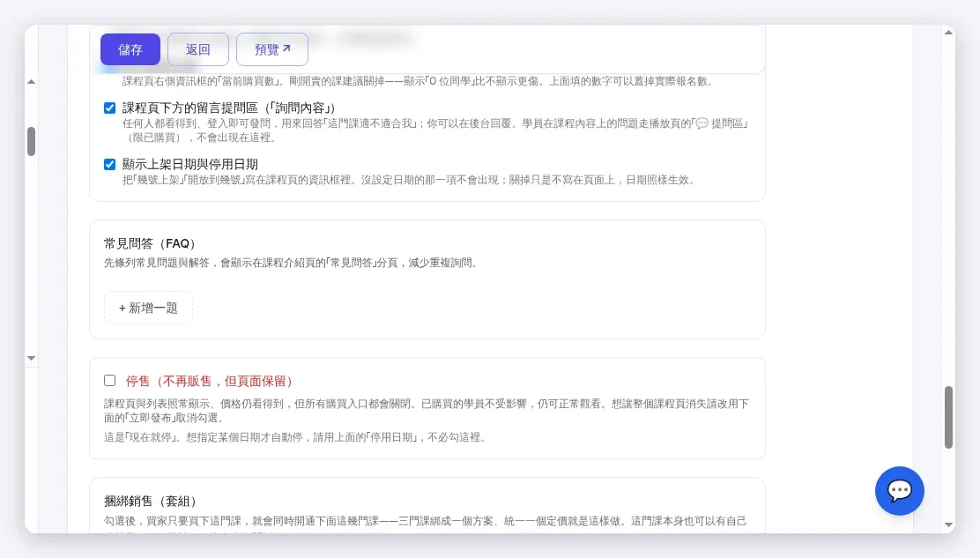Click the 常見問答（FAQ） heading
The height and width of the screenshot is (558, 980).
(152, 243)
